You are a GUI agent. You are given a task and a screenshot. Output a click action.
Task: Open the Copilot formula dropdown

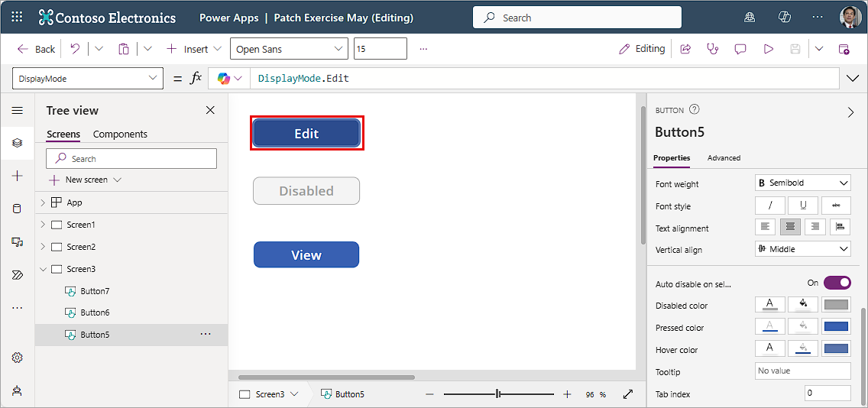[x=230, y=79]
